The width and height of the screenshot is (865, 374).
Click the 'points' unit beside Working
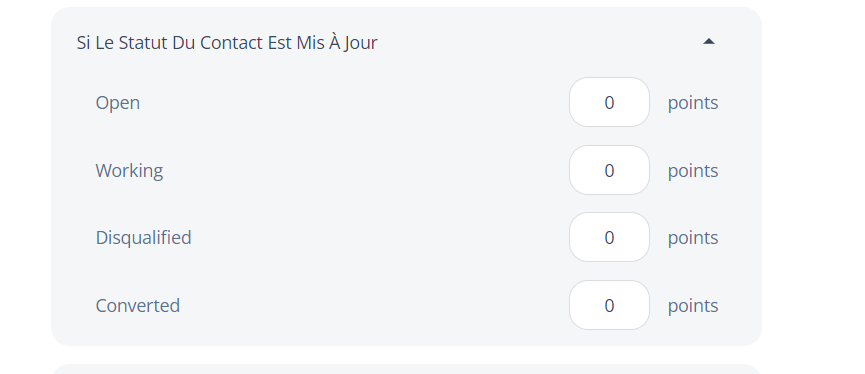(x=693, y=171)
